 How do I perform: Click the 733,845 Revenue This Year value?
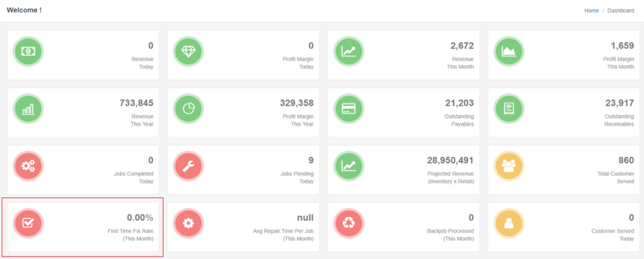tap(136, 103)
